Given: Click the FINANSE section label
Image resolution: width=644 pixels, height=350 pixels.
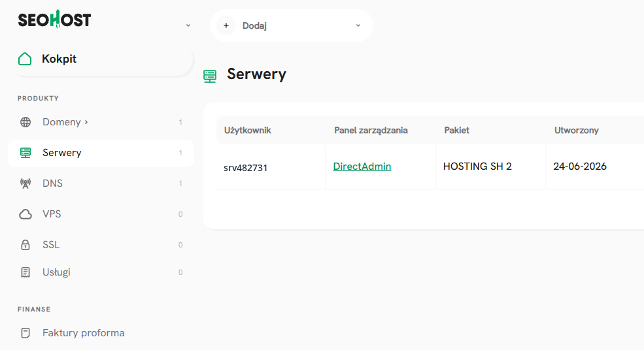Looking at the screenshot, I should point(34,310).
